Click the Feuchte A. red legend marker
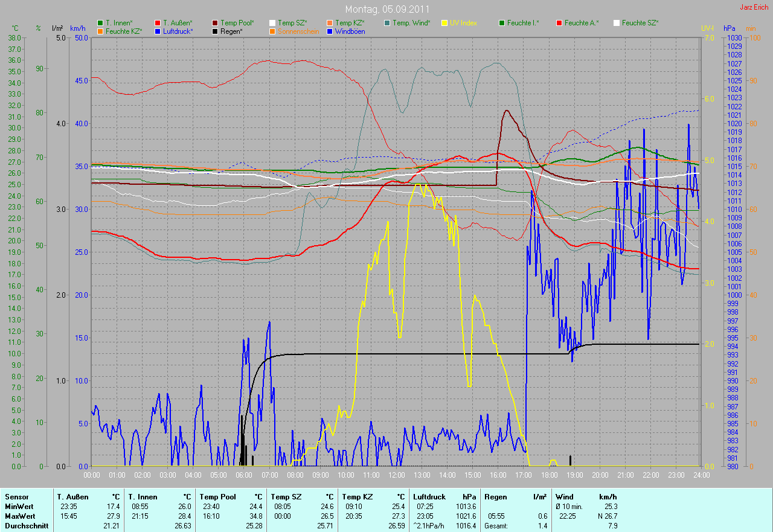773x532 pixels. 559,23
